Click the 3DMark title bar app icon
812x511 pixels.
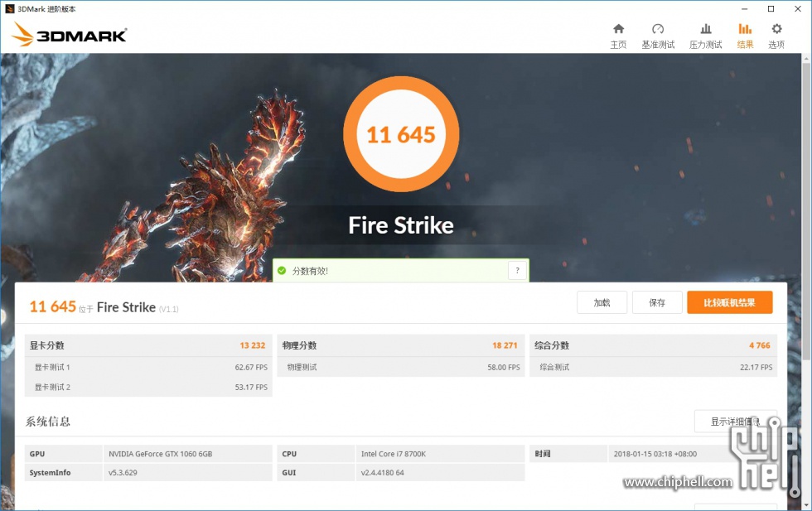coord(9,9)
